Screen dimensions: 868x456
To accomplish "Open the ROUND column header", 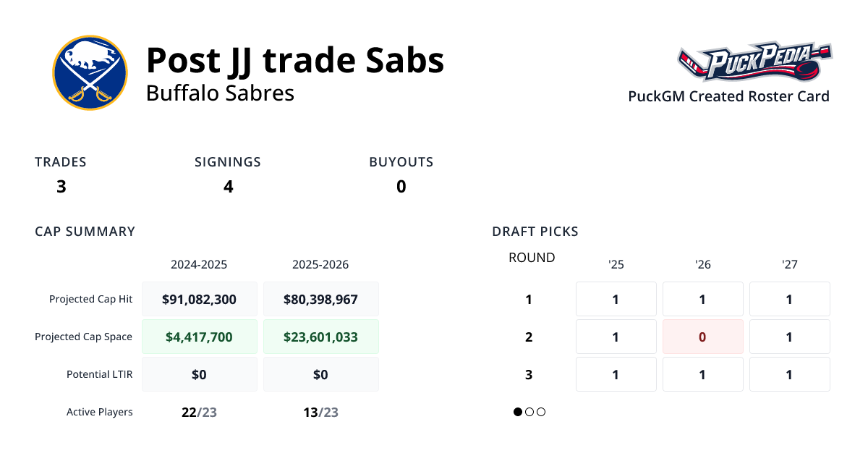I will pyautogui.click(x=532, y=257).
